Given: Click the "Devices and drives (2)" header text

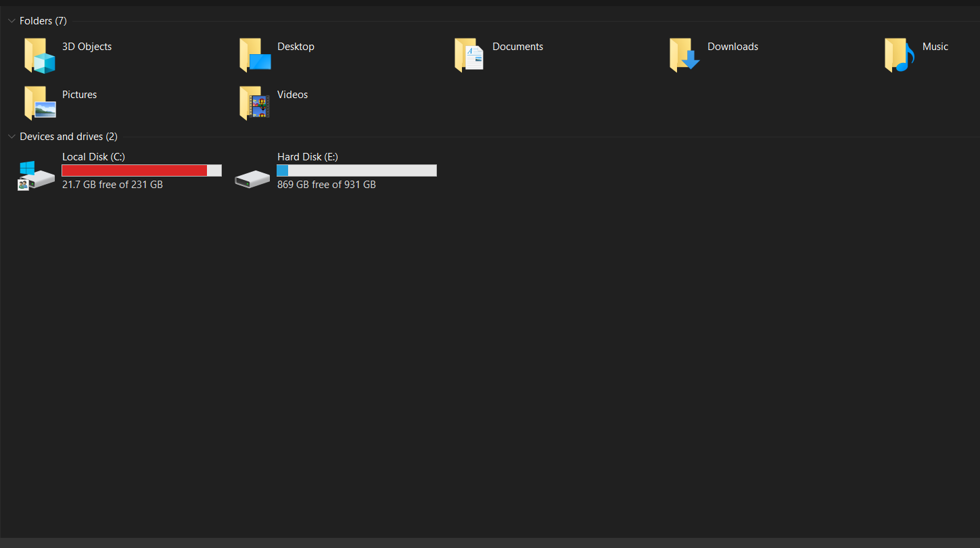Looking at the screenshot, I should pyautogui.click(x=68, y=137).
